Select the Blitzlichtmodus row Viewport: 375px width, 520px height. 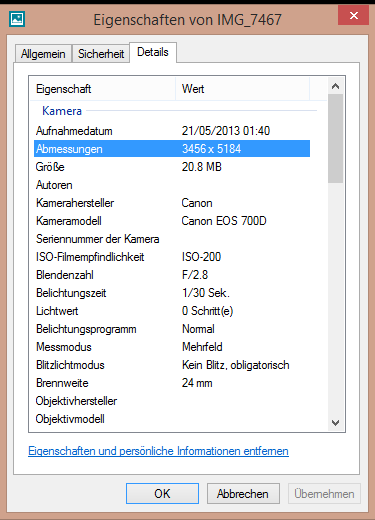click(172, 365)
